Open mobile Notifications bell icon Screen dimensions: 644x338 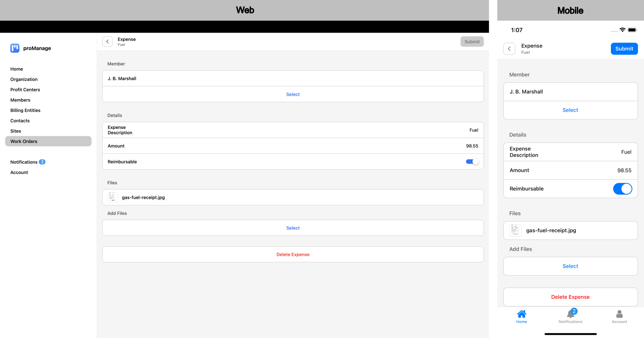[570, 314]
